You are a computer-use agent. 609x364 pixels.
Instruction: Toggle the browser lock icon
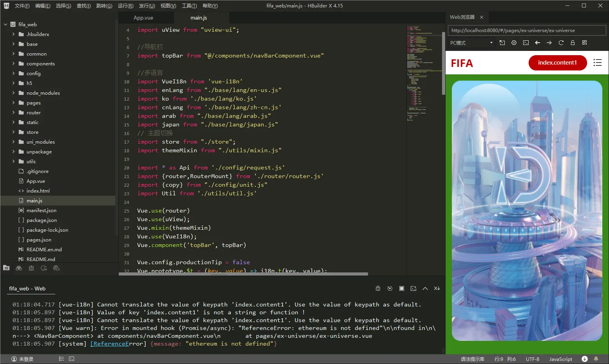573,43
